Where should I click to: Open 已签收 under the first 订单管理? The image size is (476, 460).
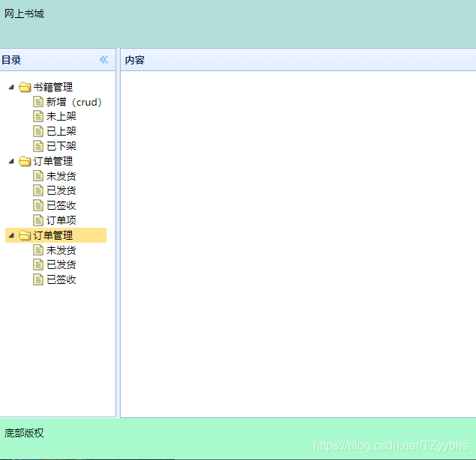[x=61, y=205]
